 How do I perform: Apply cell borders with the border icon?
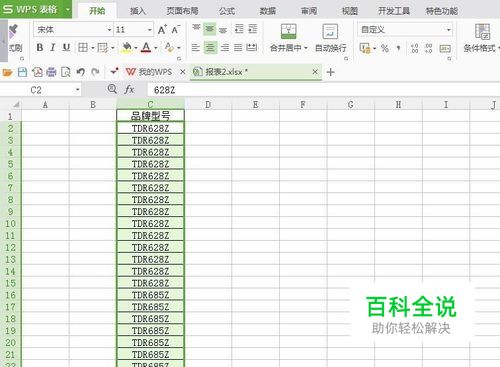[83, 48]
